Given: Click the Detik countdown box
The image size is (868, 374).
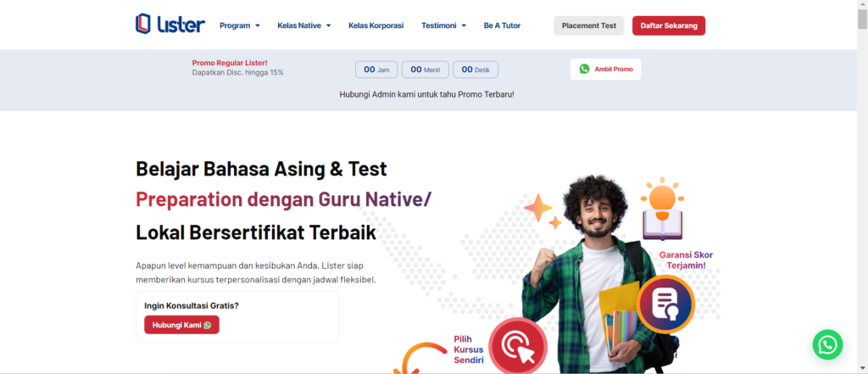Looking at the screenshot, I should coord(475,70).
